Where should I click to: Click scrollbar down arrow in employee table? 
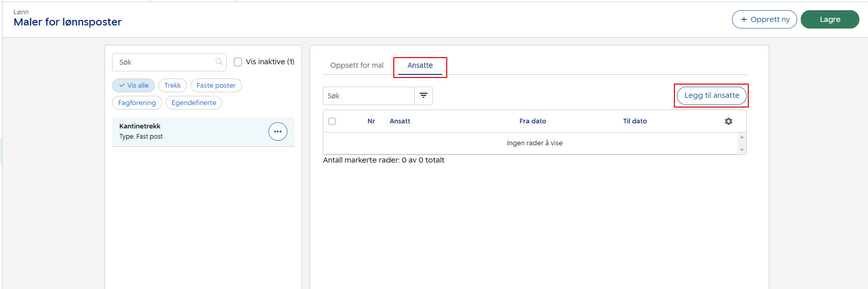pyautogui.click(x=742, y=150)
